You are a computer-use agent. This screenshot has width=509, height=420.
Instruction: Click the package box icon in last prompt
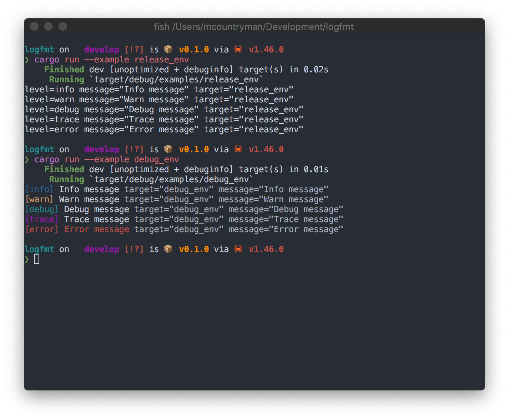(x=168, y=249)
